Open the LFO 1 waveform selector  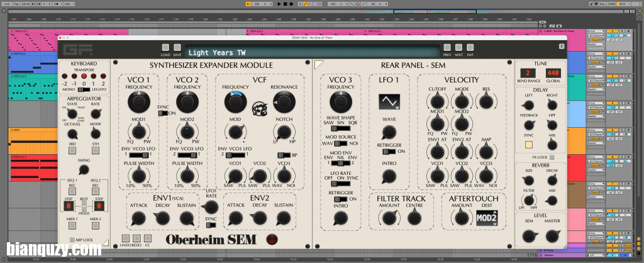389,101
